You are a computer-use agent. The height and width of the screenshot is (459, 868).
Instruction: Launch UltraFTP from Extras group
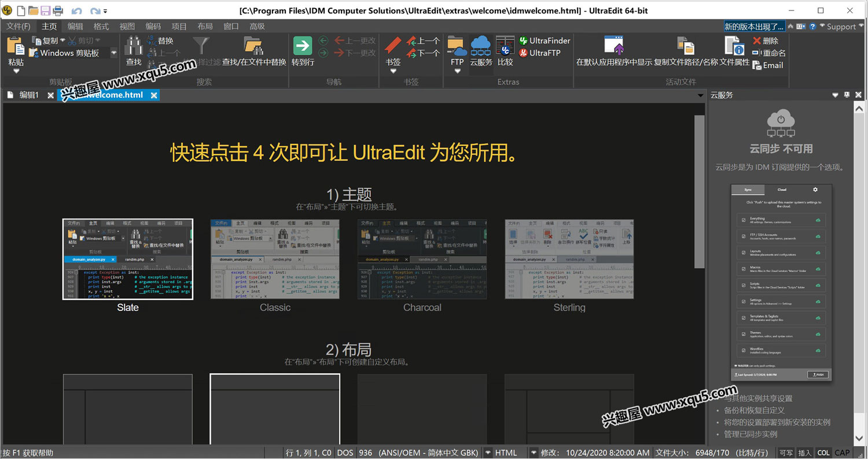coord(539,53)
